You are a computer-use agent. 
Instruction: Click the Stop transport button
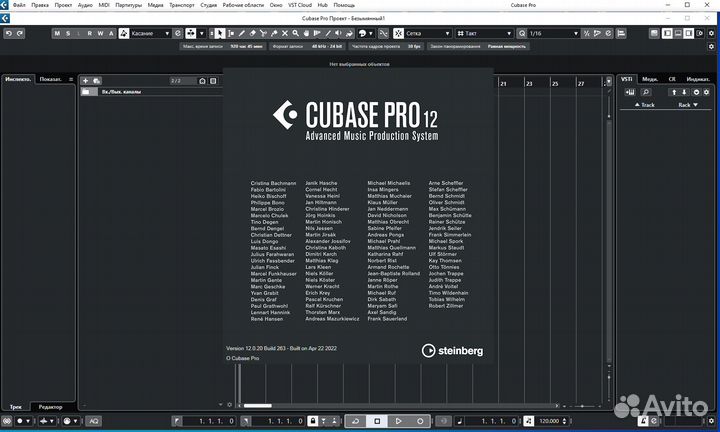(377, 421)
